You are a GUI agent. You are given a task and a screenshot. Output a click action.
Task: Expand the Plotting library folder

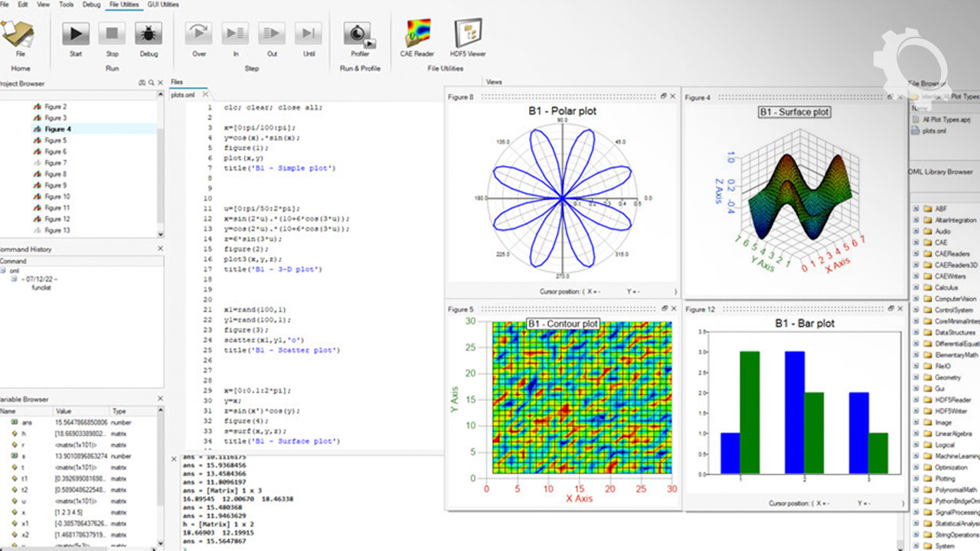coord(915,478)
